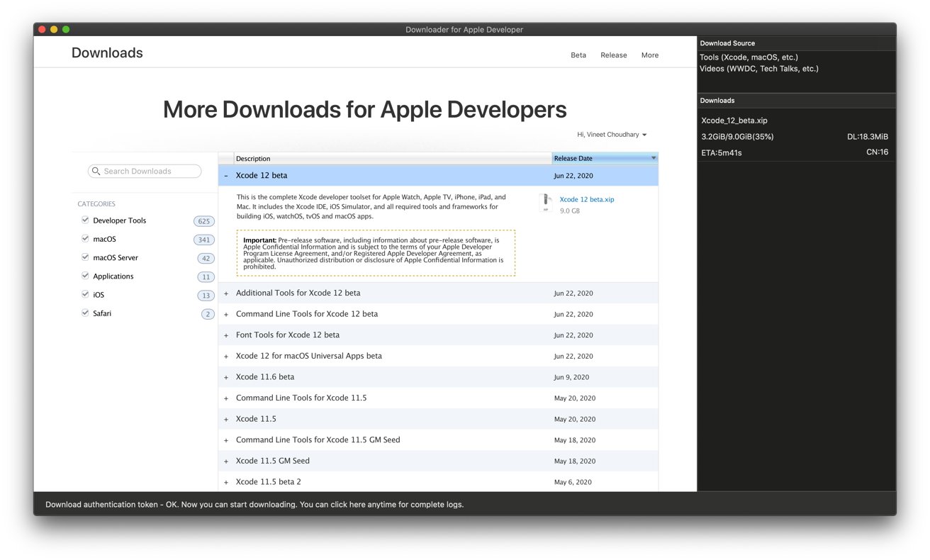This screenshot has width=930, height=560.
Task: Expand the Xcode 11.5 row
Action: 226,419
